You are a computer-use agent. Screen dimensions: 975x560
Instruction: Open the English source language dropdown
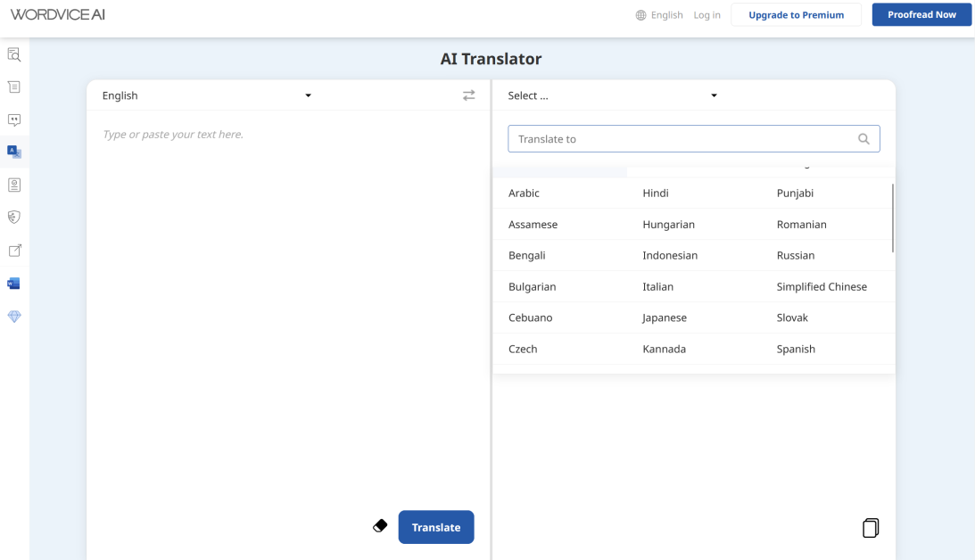coord(207,95)
